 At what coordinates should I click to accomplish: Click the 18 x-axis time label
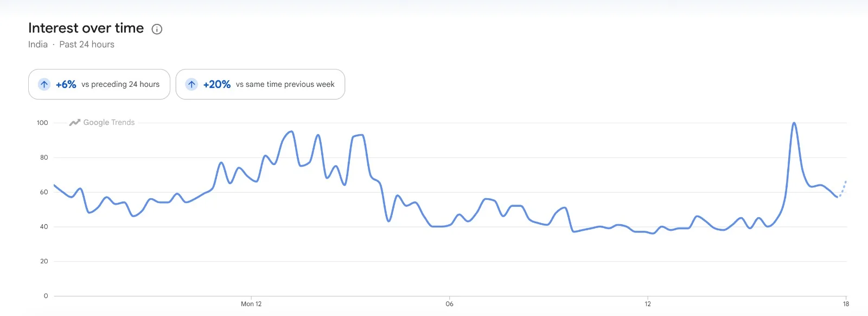(846, 304)
